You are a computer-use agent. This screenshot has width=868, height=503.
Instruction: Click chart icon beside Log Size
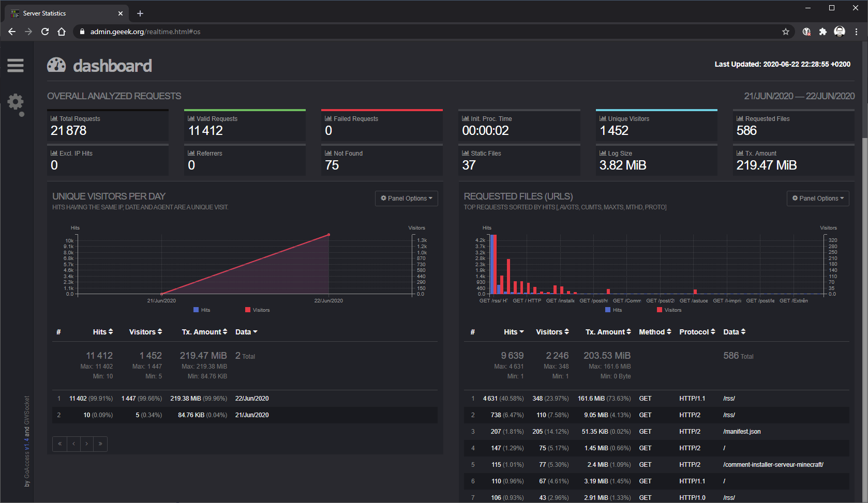coord(603,153)
